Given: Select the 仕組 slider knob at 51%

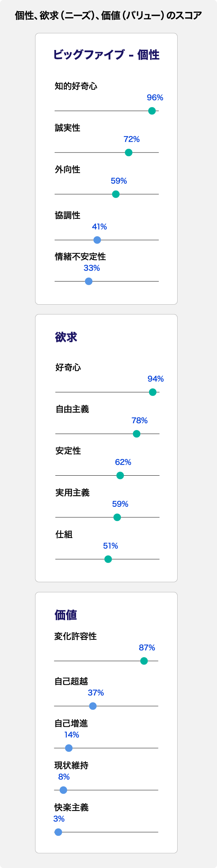Looking at the screenshot, I should [108, 559].
